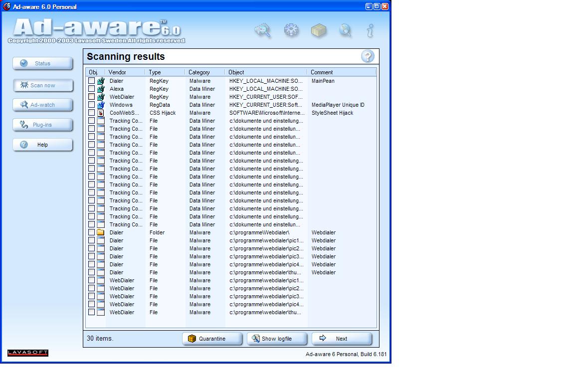Select the WebDialer RegKey checkbox
The height and width of the screenshot is (392, 565).
92,97
